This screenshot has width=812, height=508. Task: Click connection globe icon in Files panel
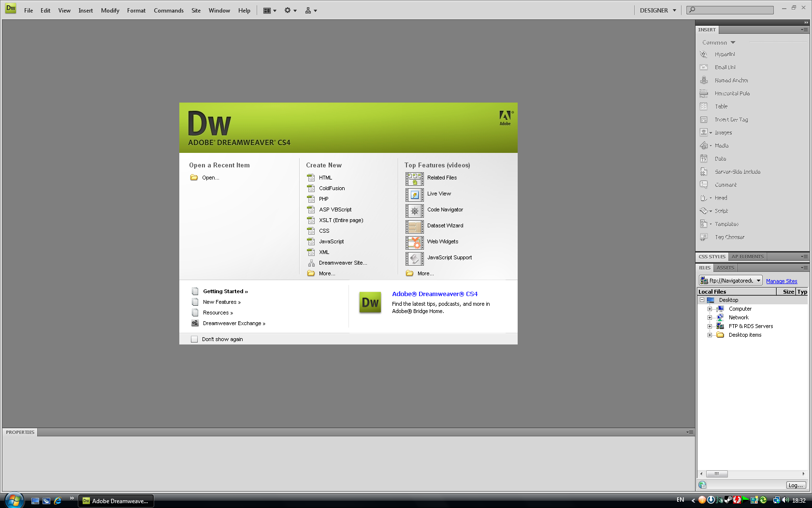click(x=702, y=485)
